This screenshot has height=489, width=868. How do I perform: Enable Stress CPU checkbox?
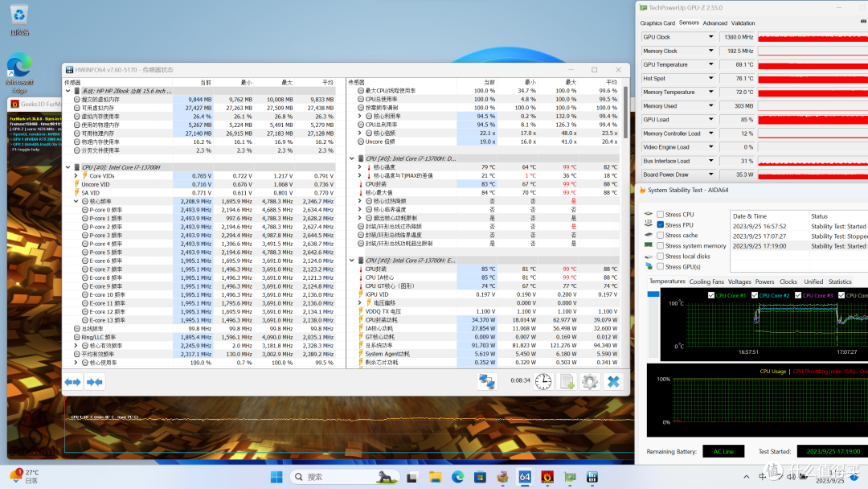tap(661, 214)
